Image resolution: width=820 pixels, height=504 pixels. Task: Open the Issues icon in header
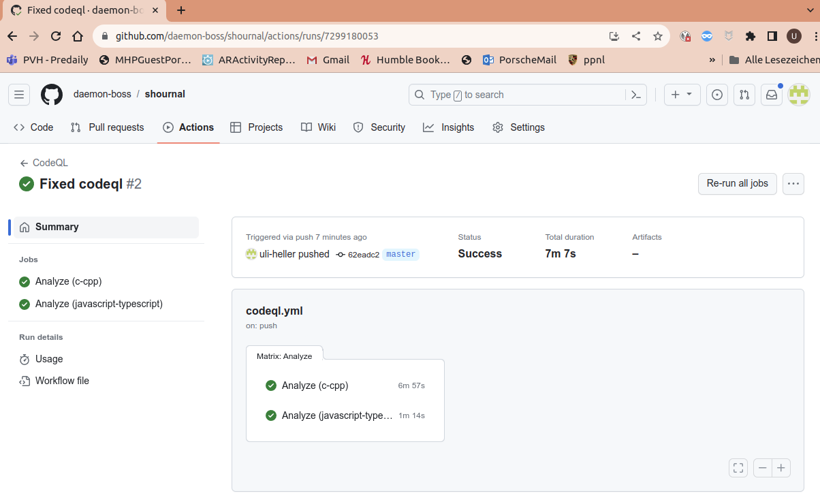[x=716, y=95]
